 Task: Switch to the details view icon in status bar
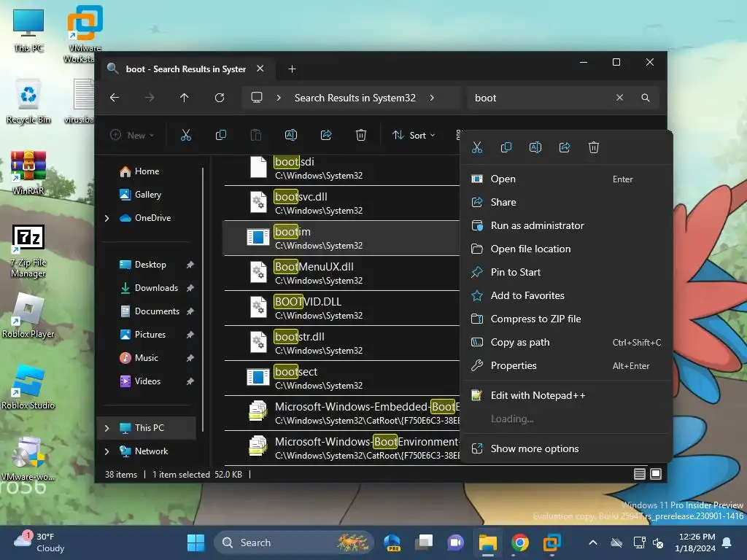click(640, 474)
